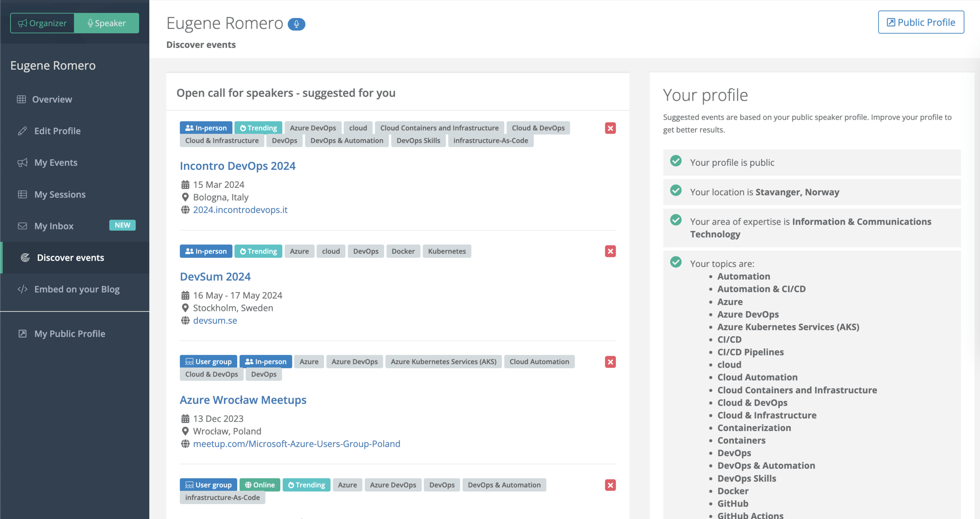Click the green check next to profile is public
The height and width of the screenshot is (519, 980).
[x=676, y=161]
